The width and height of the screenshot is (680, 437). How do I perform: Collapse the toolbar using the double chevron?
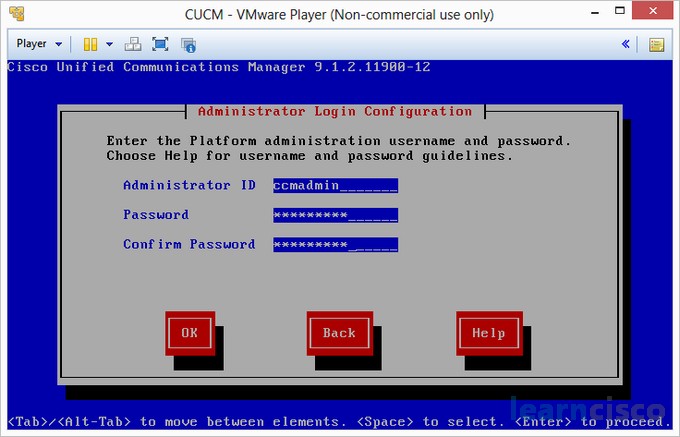(x=626, y=44)
